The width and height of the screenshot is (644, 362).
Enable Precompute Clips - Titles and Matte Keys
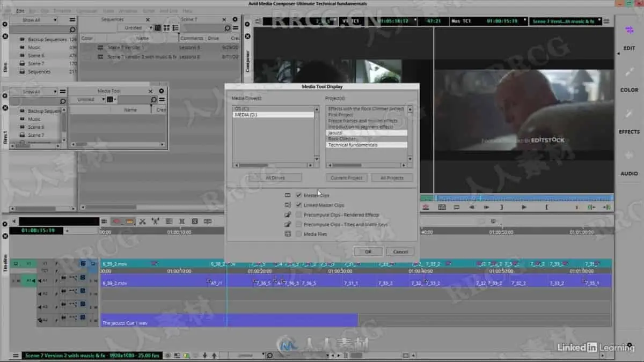(299, 224)
